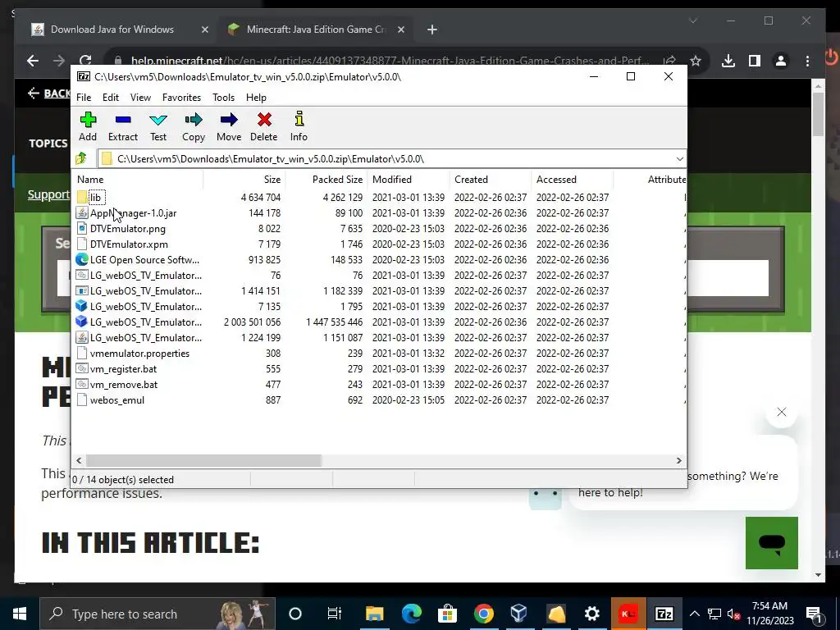This screenshot has height=630, width=840.
Task: Reload the Minecraft help page
Action: coord(85,61)
